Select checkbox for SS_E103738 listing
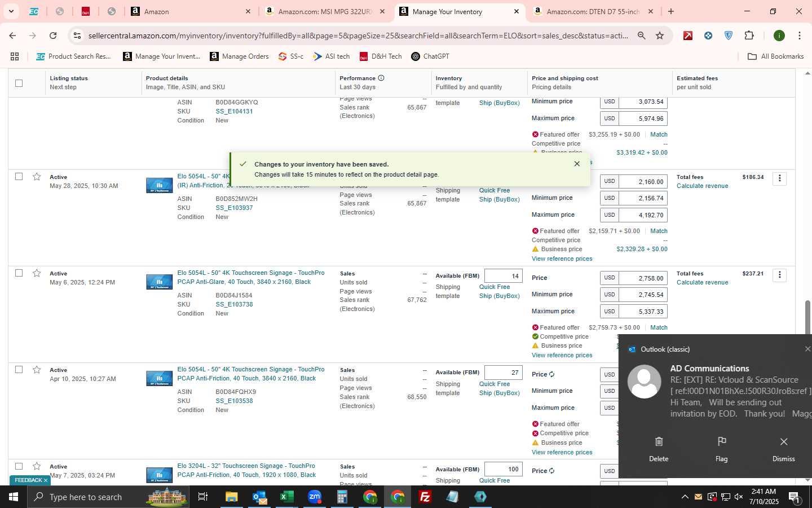The image size is (812, 508). coord(19,273)
